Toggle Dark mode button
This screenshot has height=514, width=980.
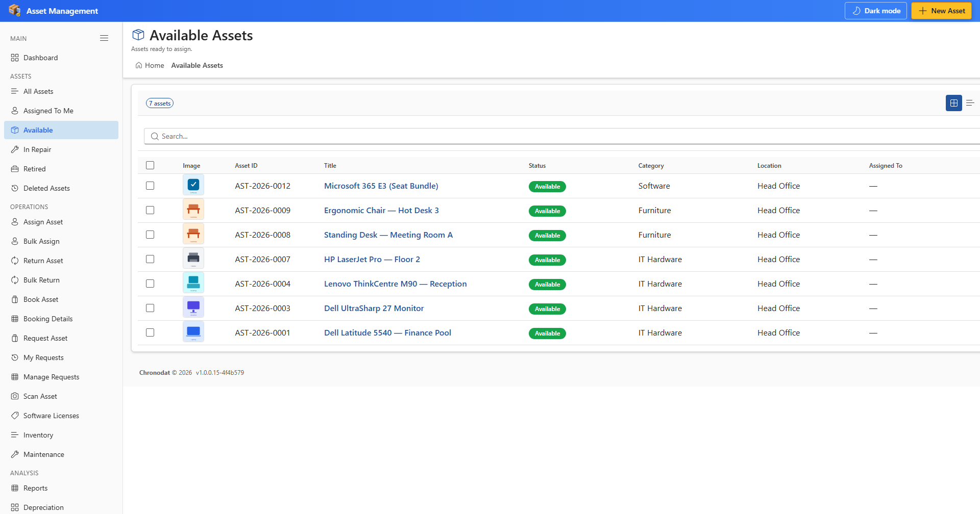tap(875, 11)
